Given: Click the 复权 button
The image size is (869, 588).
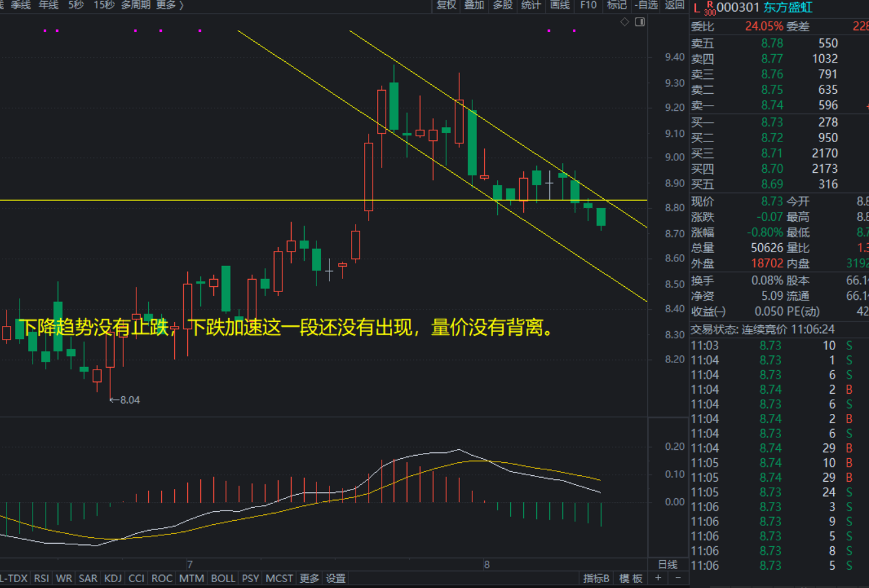Looking at the screenshot, I should click(x=446, y=5).
